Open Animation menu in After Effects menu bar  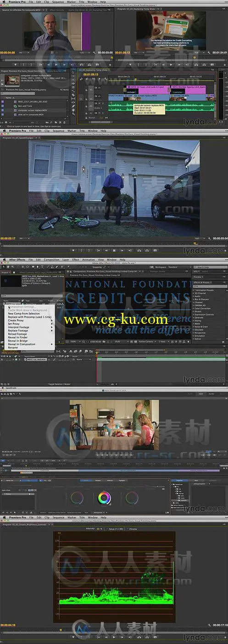(x=88, y=260)
